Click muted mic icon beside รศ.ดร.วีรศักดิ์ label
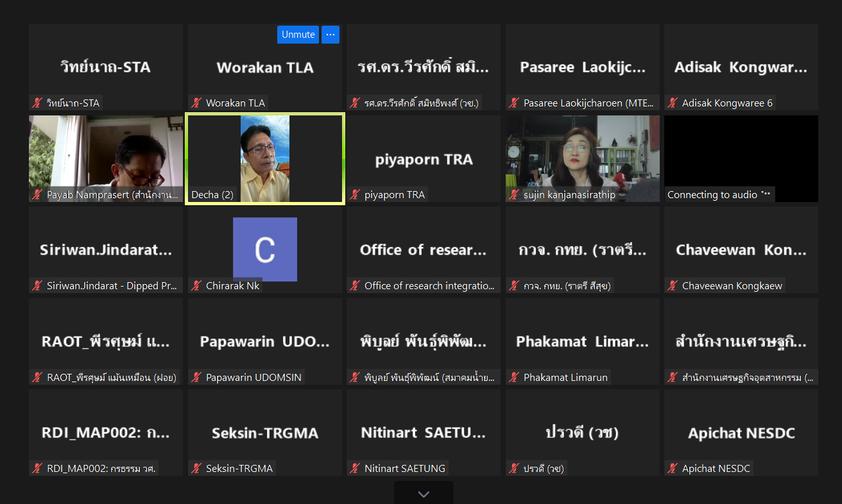Image resolution: width=842 pixels, height=504 pixels. 356,103
